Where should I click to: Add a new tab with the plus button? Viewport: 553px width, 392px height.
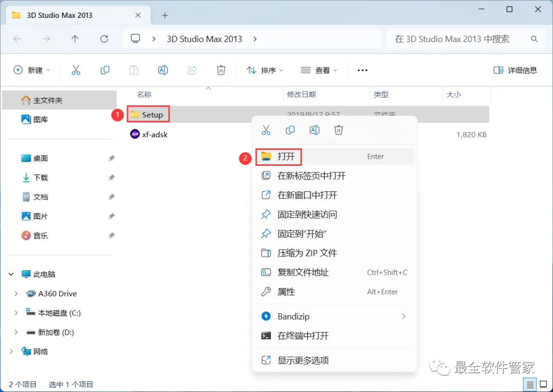click(x=165, y=15)
